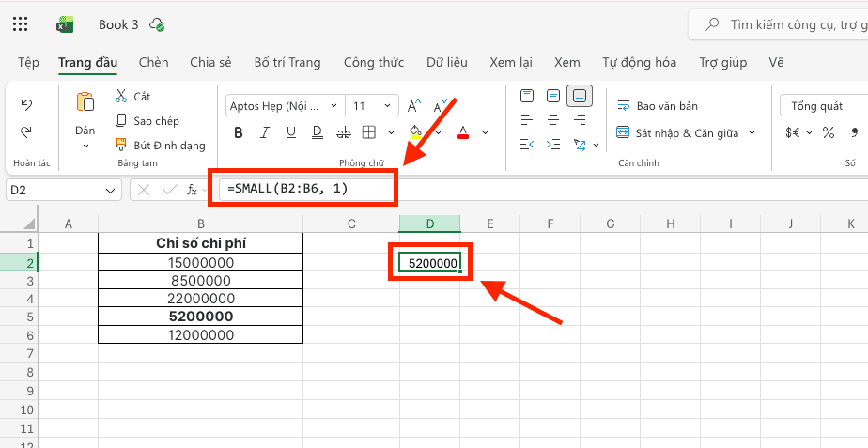
Task: Apply the red font color swatch
Action: coord(462,132)
